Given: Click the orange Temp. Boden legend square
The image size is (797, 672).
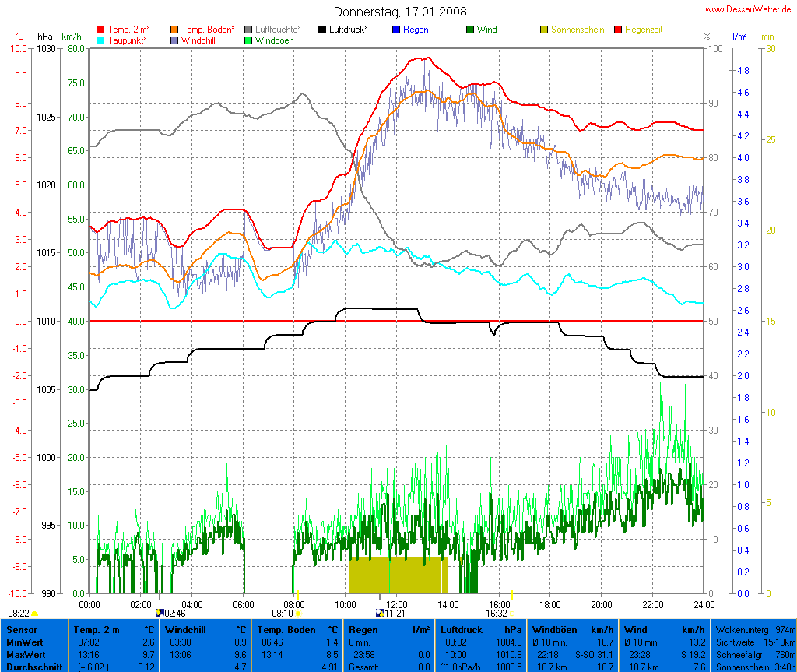Looking at the screenshot, I should click(x=174, y=30).
